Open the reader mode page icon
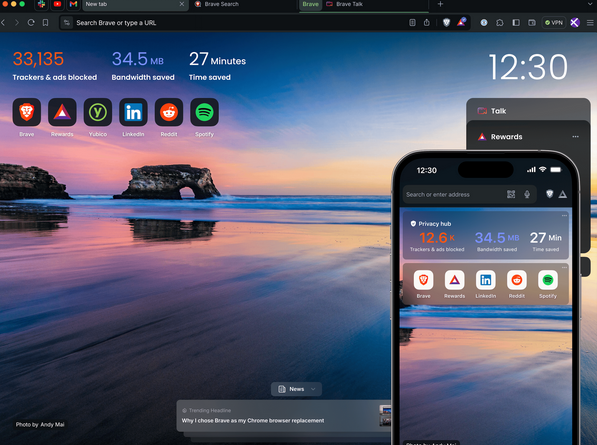 pyautogui.click(x=412, y=23)
